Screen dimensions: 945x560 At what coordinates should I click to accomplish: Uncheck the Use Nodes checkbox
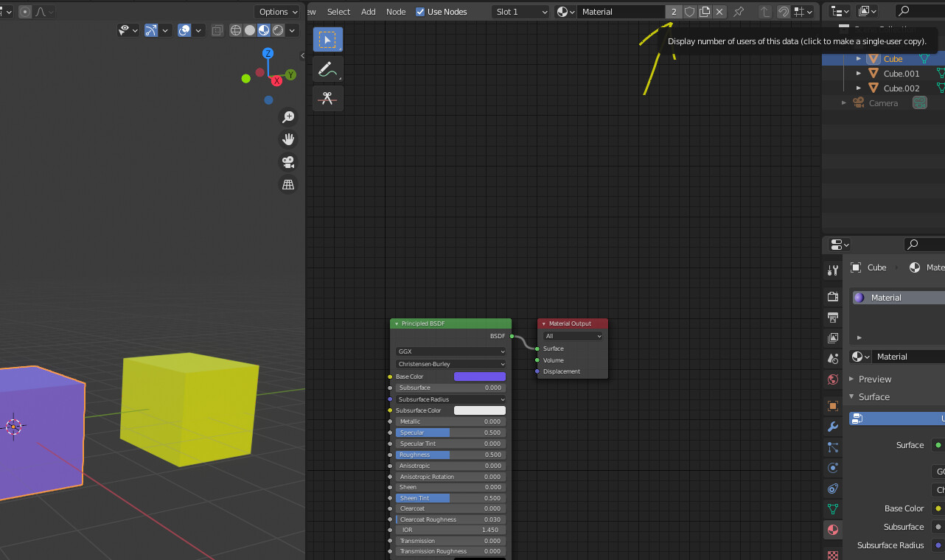point(419,11)
